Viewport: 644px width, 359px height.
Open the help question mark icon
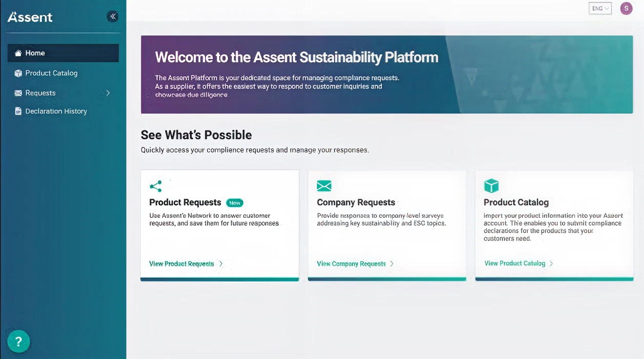(18, 341)
